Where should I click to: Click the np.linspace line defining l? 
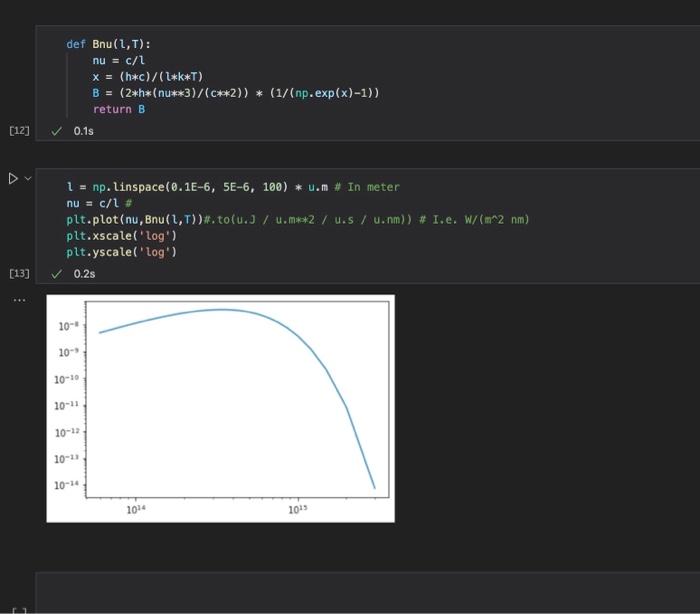click(233, 187)
